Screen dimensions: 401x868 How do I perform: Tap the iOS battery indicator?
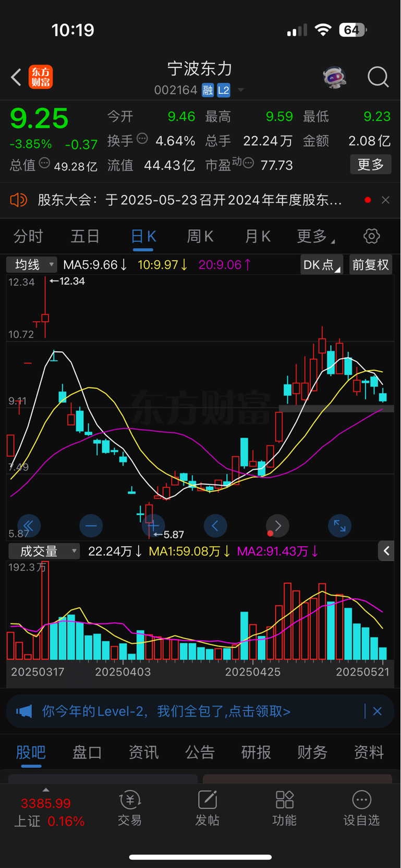[353, 30]
